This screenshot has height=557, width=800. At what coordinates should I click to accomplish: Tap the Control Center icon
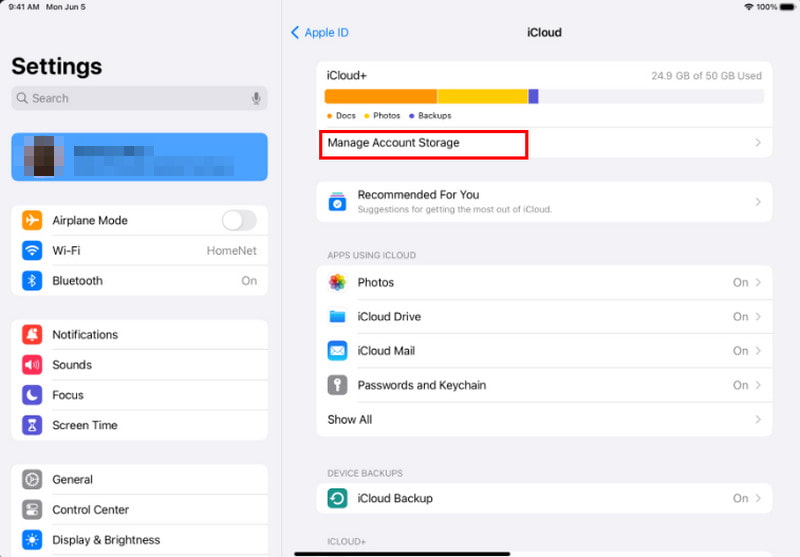[x=32, y=510]
